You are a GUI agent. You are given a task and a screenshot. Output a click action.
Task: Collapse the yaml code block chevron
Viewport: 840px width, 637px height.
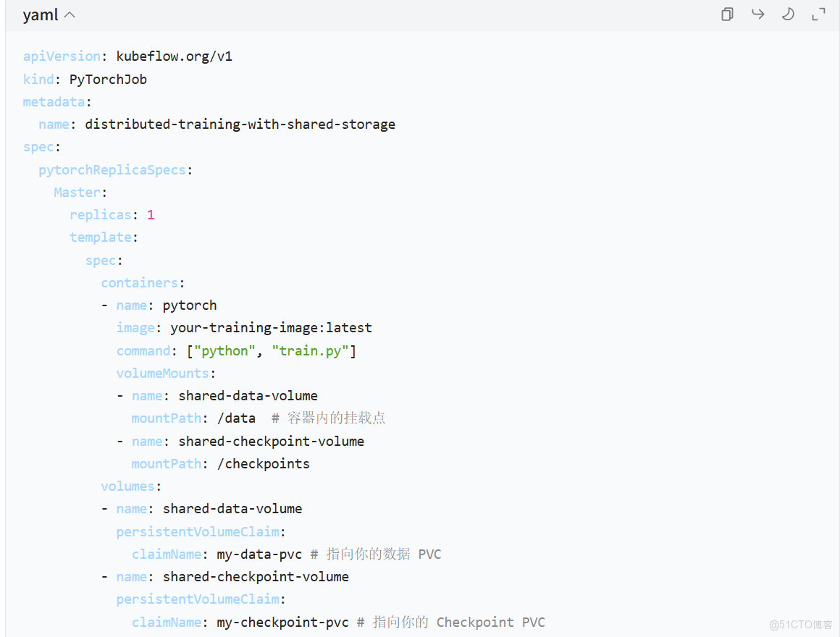(x=70, y=15)
